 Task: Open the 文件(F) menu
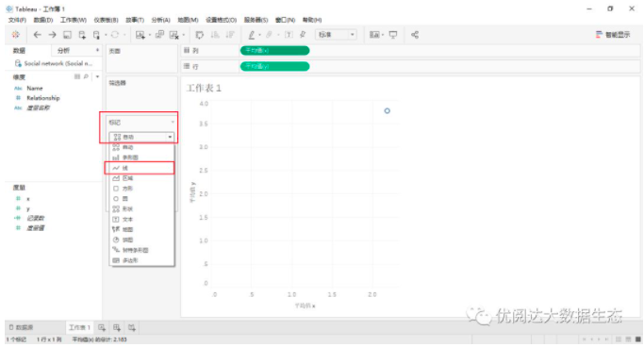[17, 20]
